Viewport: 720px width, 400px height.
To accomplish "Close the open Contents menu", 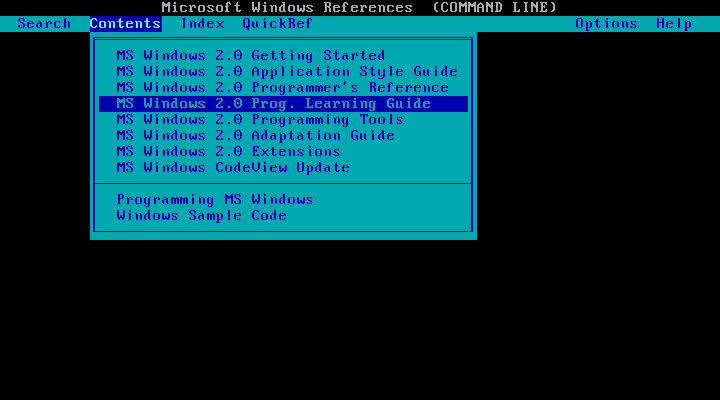I will pos(125,24).
